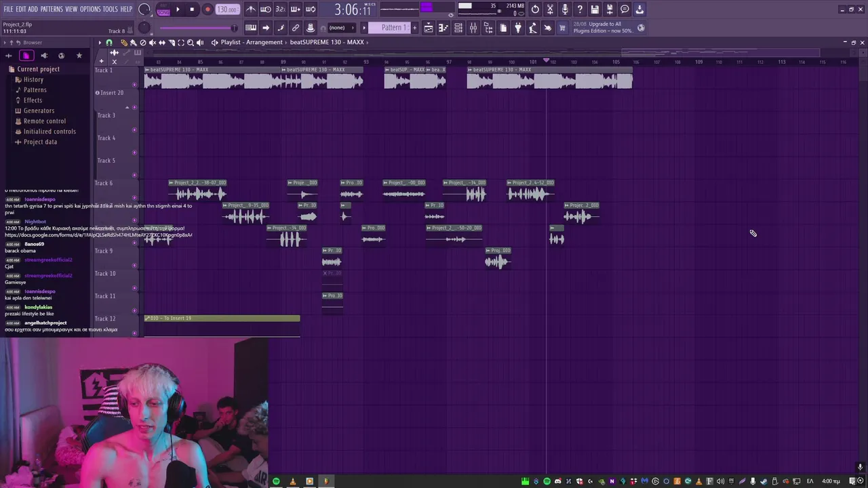Open the FILE menu
The height and width of the screenshot is (488, 868).
tap(8, 9)
